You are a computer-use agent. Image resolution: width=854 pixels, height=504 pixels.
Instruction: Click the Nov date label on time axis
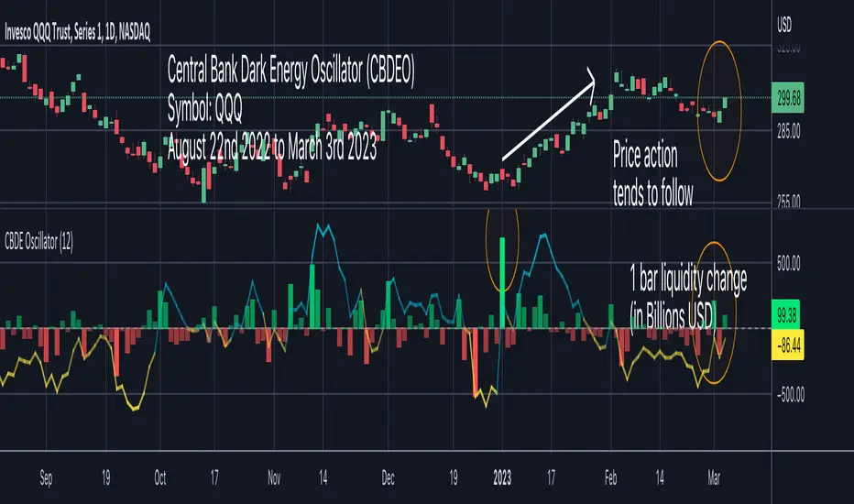(x=274, y=477)
